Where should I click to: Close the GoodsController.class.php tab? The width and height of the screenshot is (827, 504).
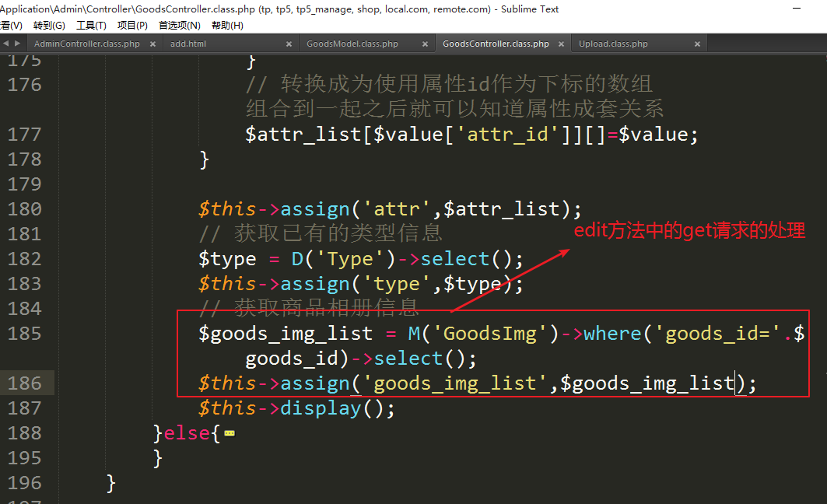[x=561, y=44]
